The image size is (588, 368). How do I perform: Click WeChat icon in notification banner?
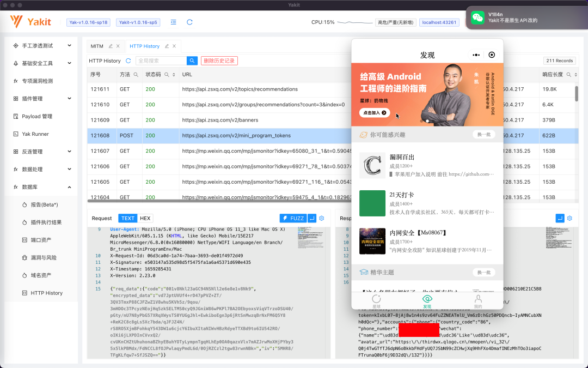477,17
